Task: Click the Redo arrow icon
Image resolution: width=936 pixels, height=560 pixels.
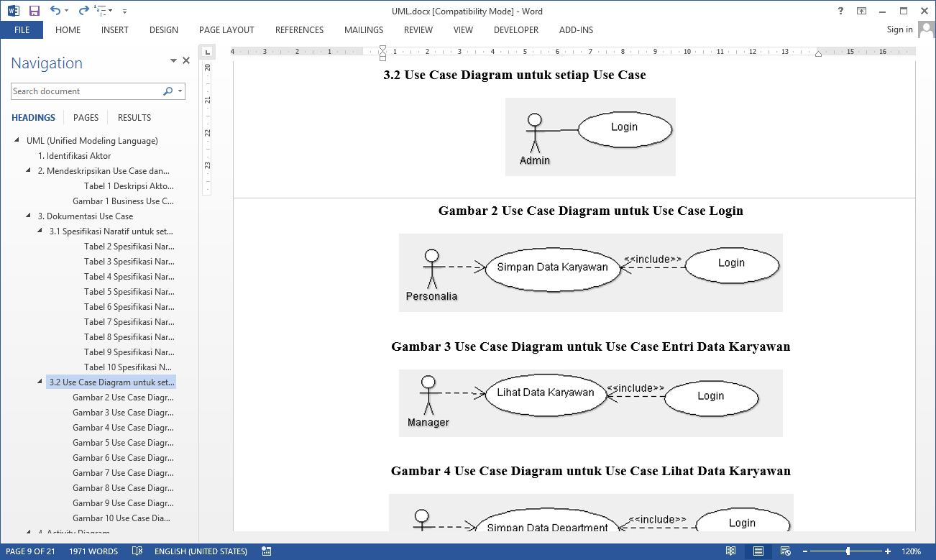Action: (x=83, y=11)
